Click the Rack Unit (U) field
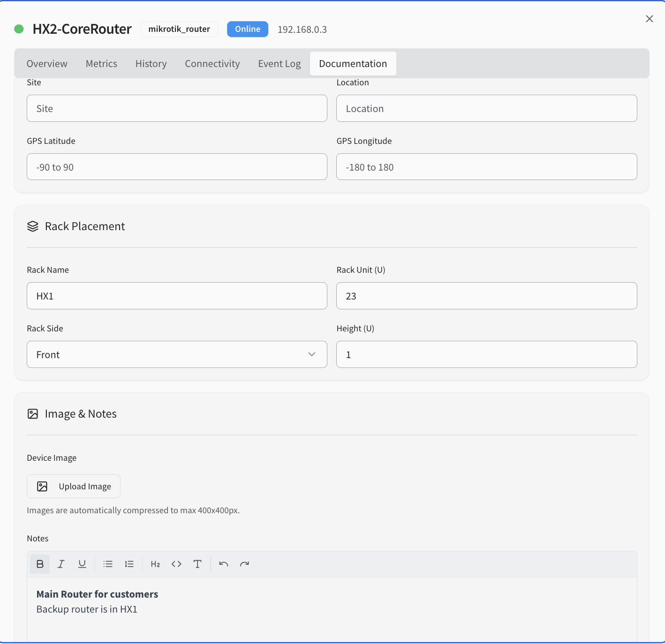 (x=486, y=296)
